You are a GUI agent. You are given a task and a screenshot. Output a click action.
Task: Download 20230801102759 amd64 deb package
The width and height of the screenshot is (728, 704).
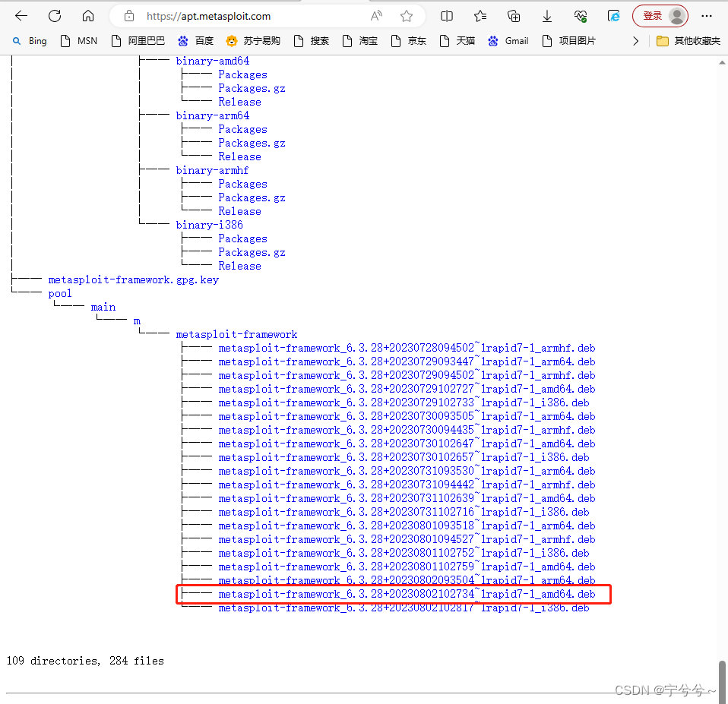[407, 567]
